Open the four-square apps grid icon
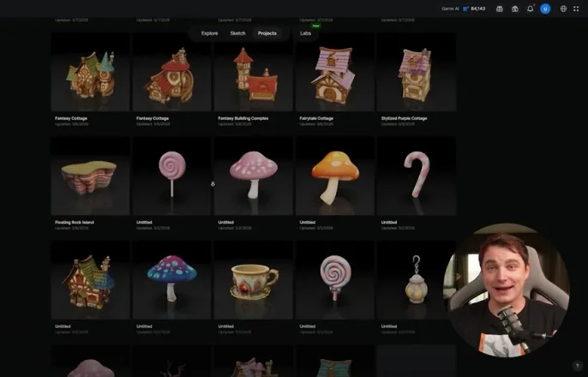 pos(576,9)
